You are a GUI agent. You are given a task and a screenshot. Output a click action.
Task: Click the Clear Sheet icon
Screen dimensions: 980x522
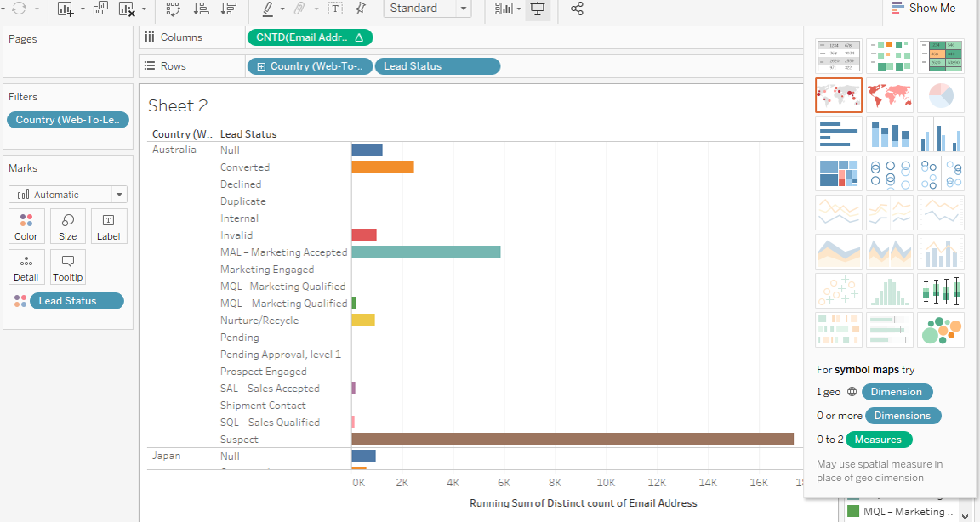tap(127, 9)
